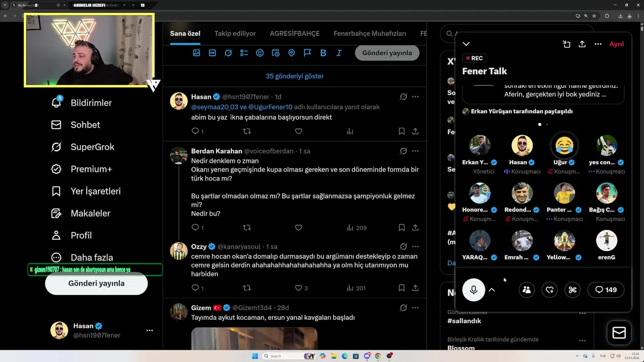Publish with the composer Gönderi yayınla button
Screen dimensions: 644x362
coord(387,53)
